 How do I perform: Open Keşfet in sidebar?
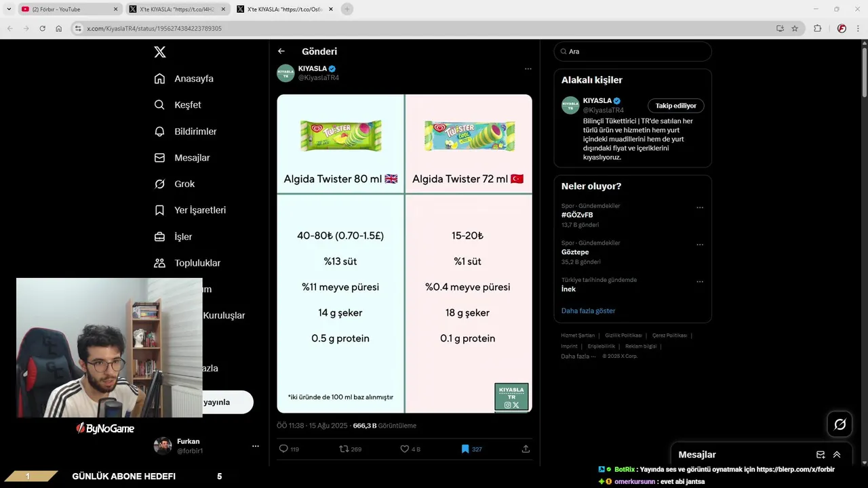[x=178, y=105]
